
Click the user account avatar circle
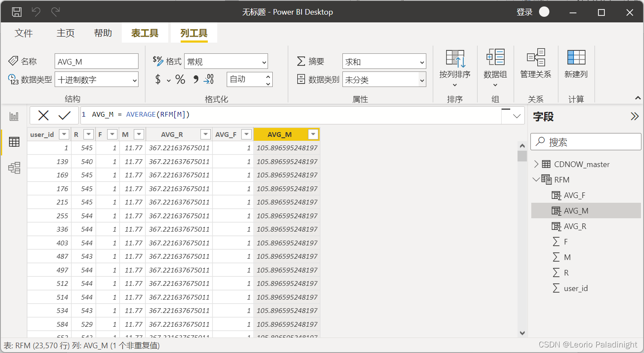click(x=544, y=12)
